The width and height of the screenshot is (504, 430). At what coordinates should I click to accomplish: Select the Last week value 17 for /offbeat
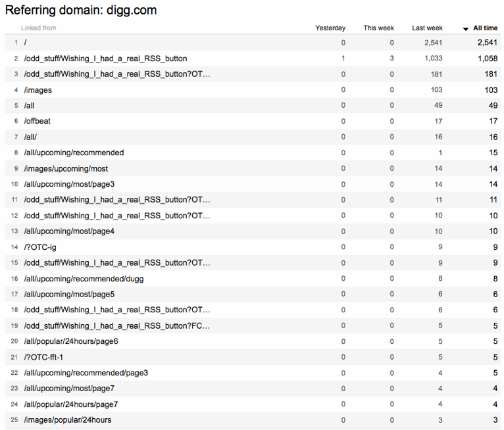pos(439,121)
